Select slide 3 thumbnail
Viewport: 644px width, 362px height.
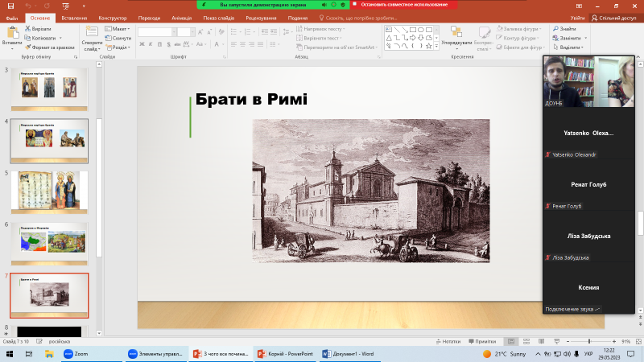point(49,89)
